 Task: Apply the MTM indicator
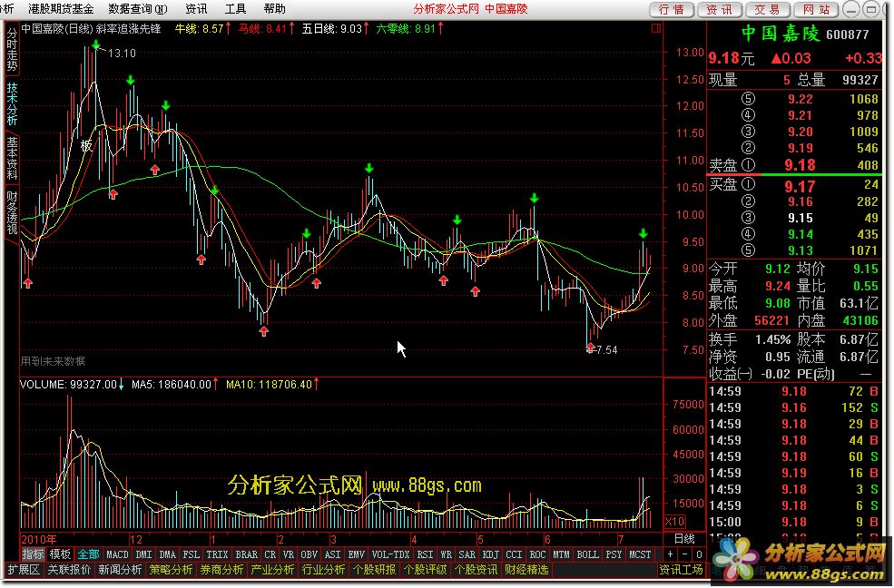(x=561, y=554)
